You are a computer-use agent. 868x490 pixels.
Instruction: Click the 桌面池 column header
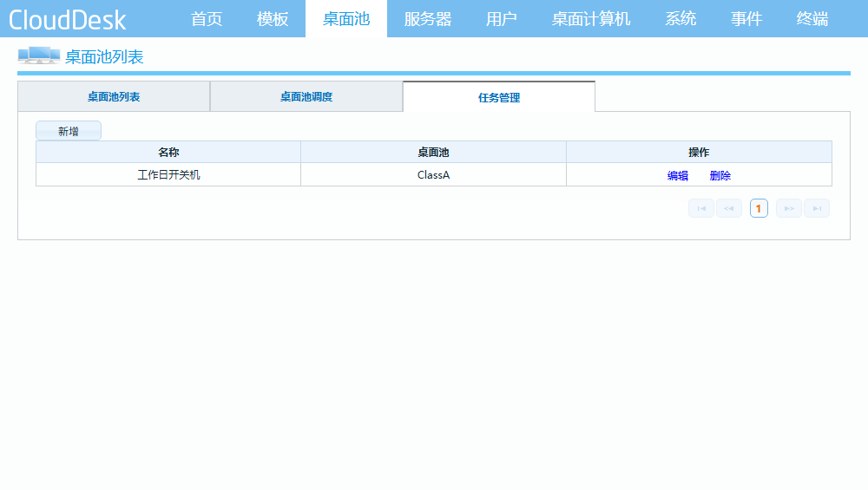pyautogui.click(x=433, y=152)
